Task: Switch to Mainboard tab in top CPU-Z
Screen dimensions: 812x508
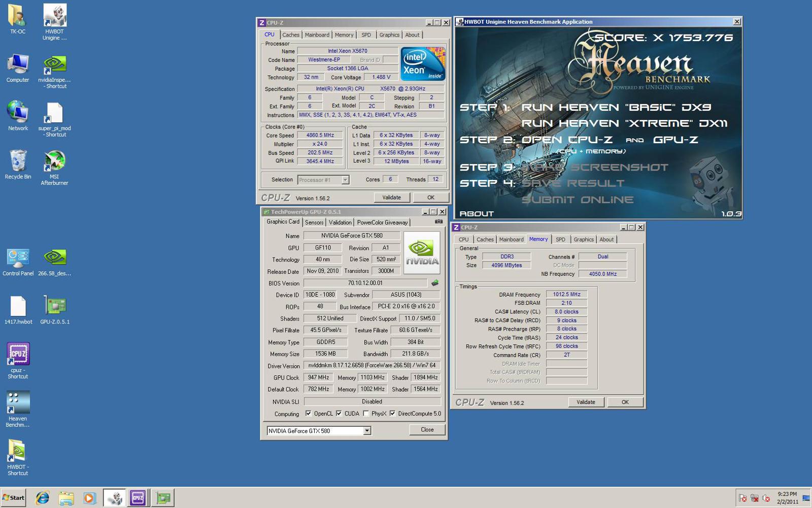Action: pyautogui.click(x=317, y=35)
